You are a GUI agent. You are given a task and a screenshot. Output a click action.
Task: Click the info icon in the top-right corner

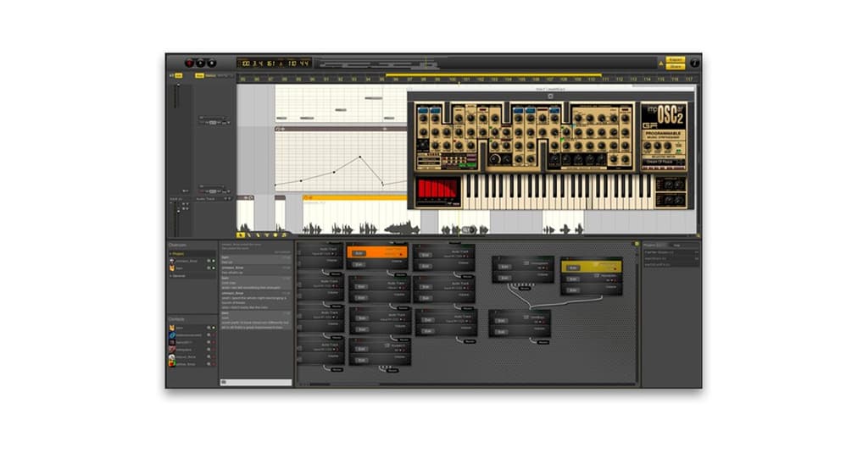(694, 63)
